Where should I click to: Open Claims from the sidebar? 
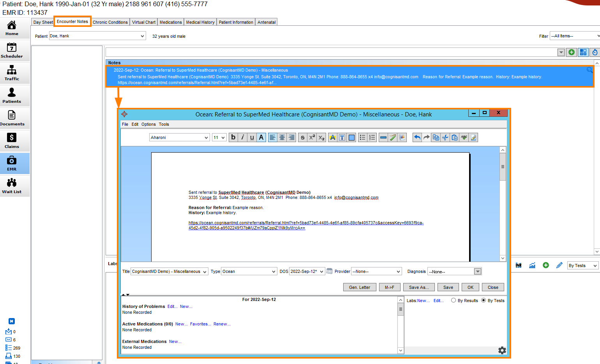pyautogui.click(x=12, y=141)
